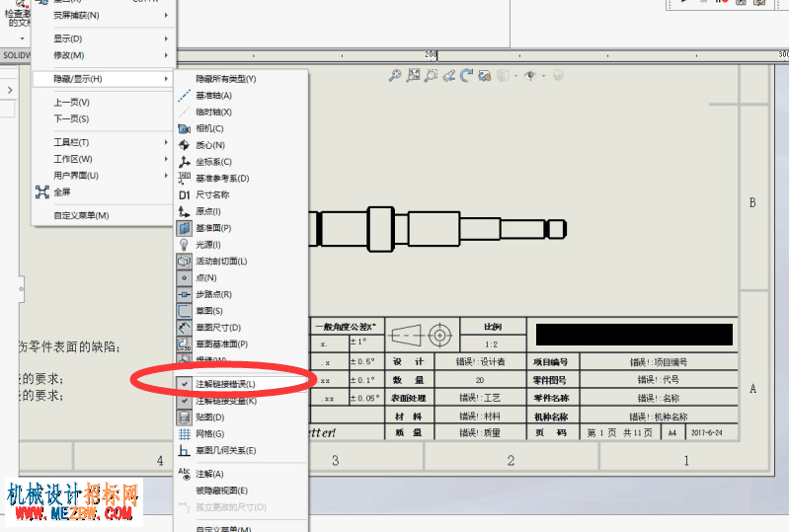Expand the 修改(M) submenu
Viewport: 789px width, 532px height.
coord(103,55)
